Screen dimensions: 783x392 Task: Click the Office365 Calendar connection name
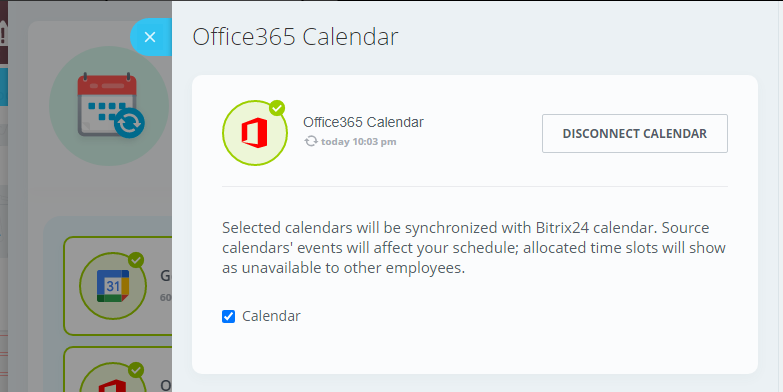point(363,122)
